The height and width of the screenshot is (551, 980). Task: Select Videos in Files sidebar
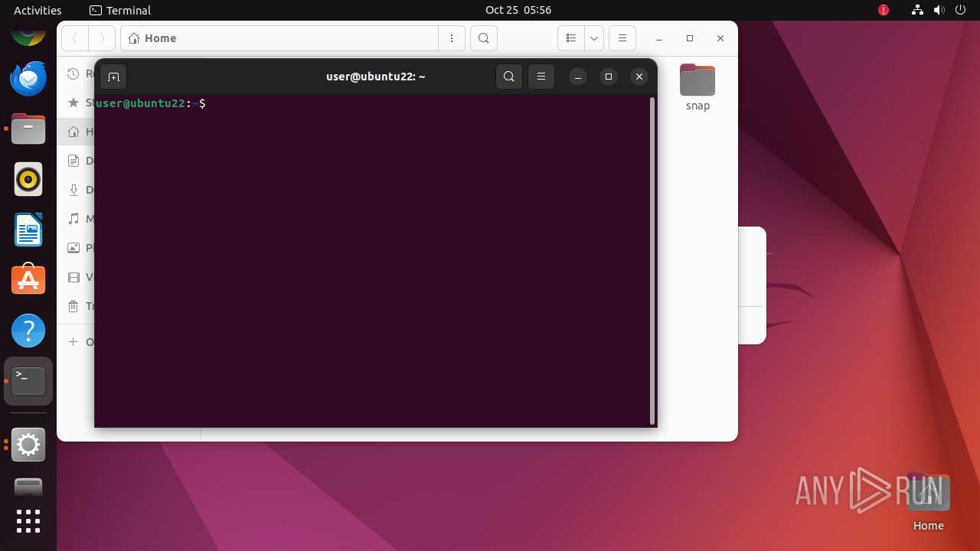77,277
